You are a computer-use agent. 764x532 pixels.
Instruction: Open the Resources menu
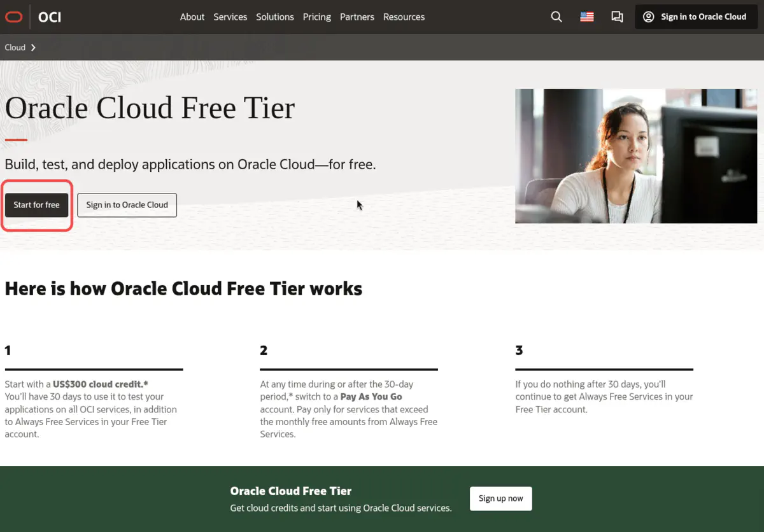pyautogui.click(x=404, y=17)
